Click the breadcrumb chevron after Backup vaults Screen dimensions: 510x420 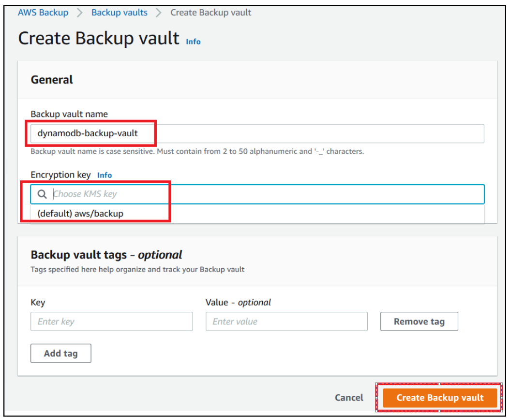tap(158, 13)
